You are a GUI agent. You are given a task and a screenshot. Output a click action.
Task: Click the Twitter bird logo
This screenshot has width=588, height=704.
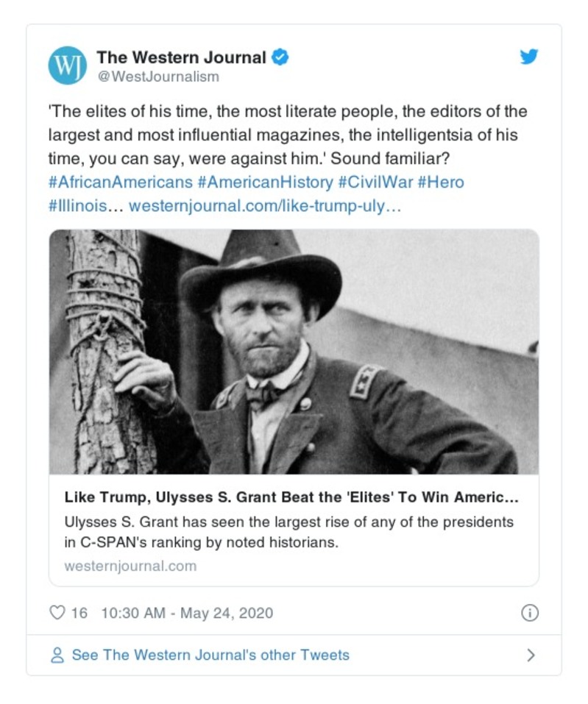[528, 56]
